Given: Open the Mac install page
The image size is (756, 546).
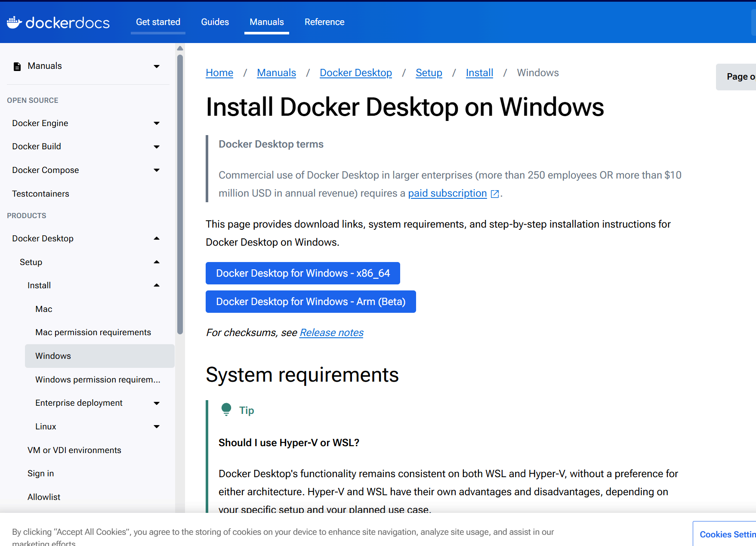Looking at the screenshot, I should pyautogui.click(x=44, y=309).
